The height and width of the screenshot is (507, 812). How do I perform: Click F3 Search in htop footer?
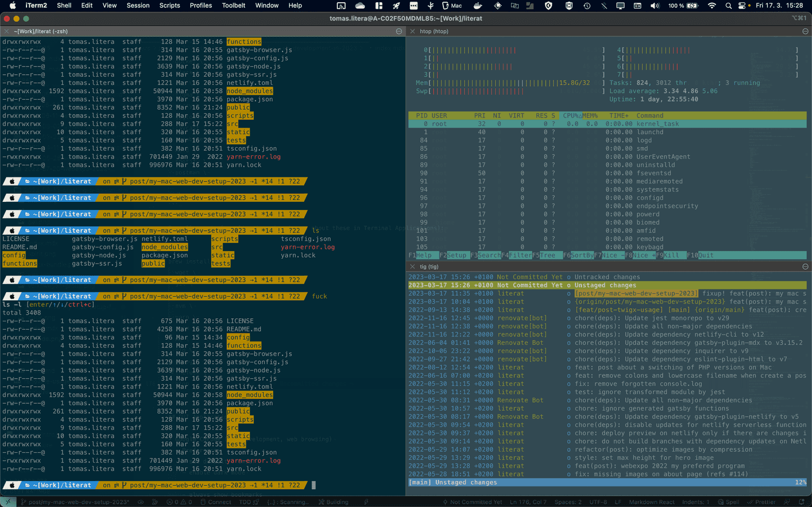486,255
